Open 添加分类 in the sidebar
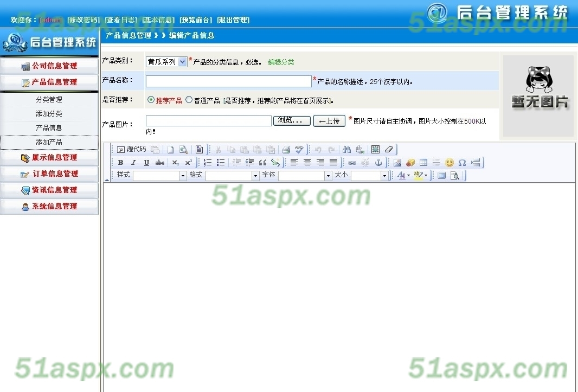Screen dimensions: 578x392 (49, 114)
